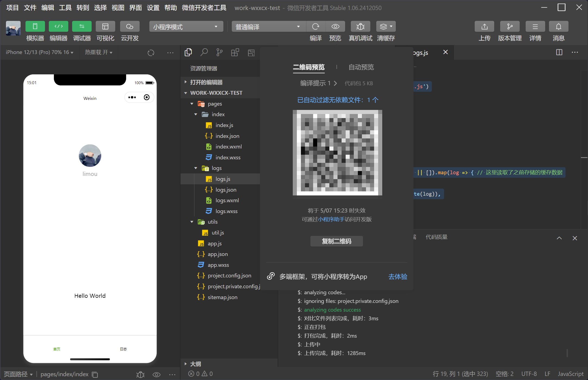This screenshot has width=588, height=380.
Task: Toggle the editor panel button
Action: tap(59, 27)
